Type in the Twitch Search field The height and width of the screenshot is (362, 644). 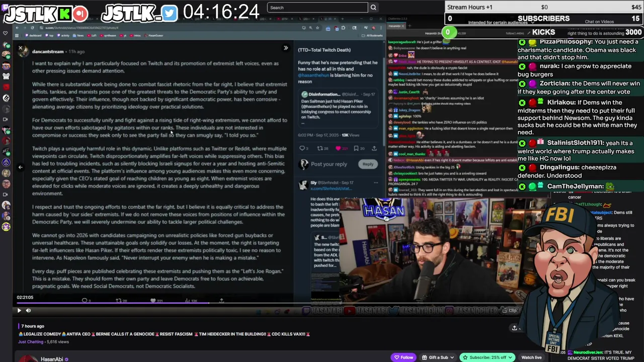pyautogui.click(x=317, y=8)
